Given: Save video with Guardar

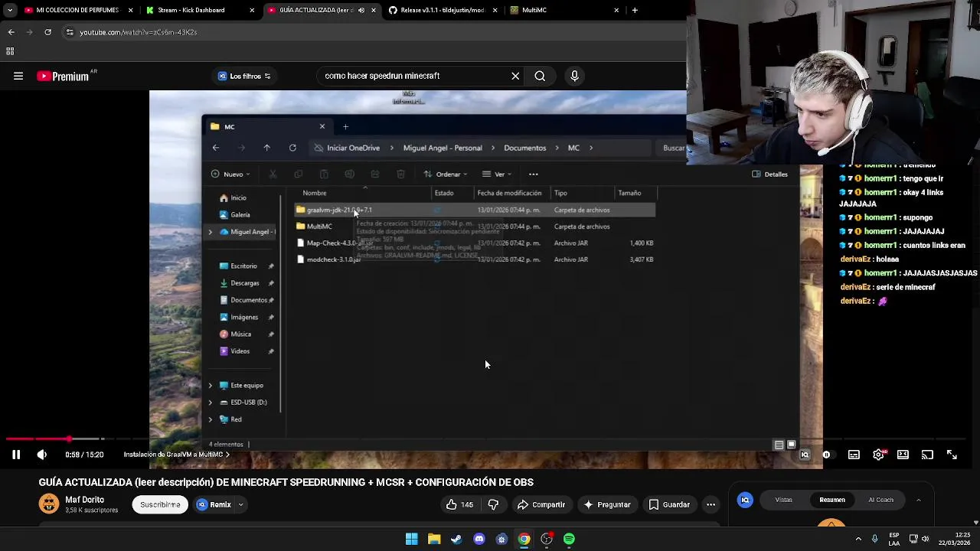Looking at the screenshot, I should tap(669, 504).
